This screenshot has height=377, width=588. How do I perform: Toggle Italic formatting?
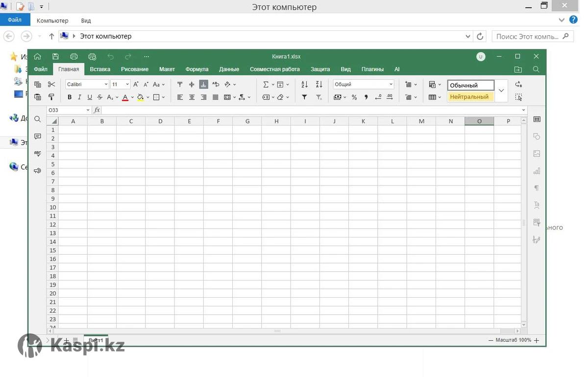click(79, 97)
